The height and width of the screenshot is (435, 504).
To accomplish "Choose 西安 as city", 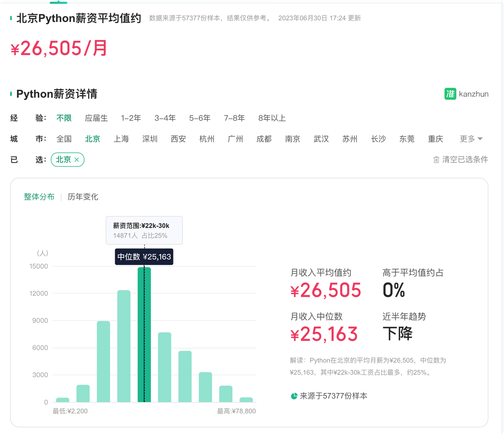I will [x=178, y=139].
